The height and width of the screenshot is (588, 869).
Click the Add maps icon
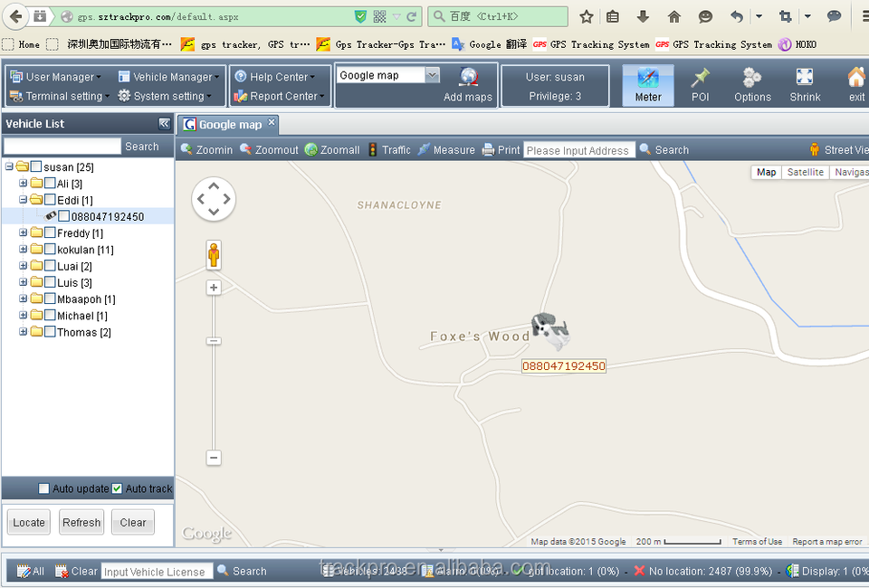click(468, 78)
